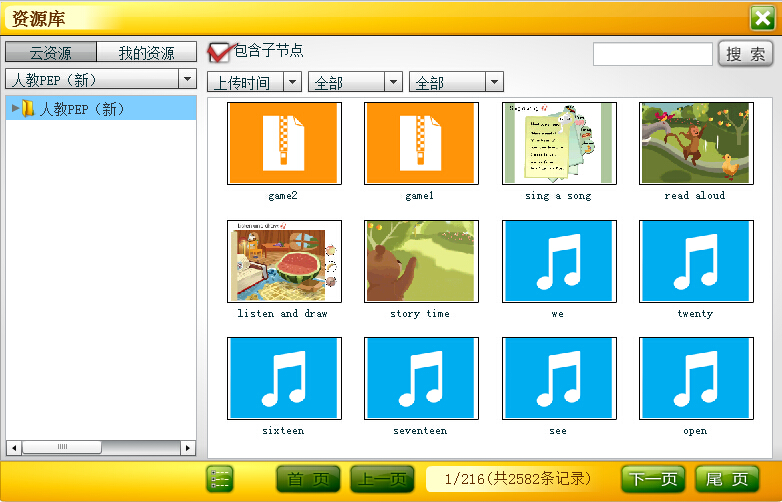Switch to the 我的资源 tab
The width and height of the screenshot is (782, 502).
[146, 53]
